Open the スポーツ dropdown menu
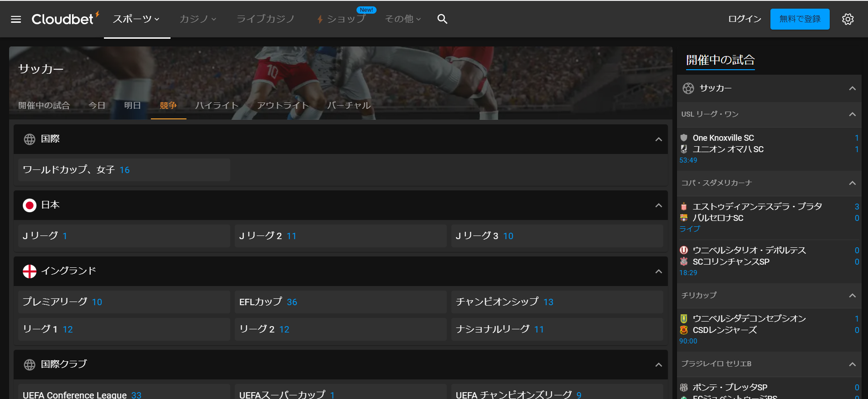Image resolution: width=868 pixels, height=399 pixels. coord(136,19)
